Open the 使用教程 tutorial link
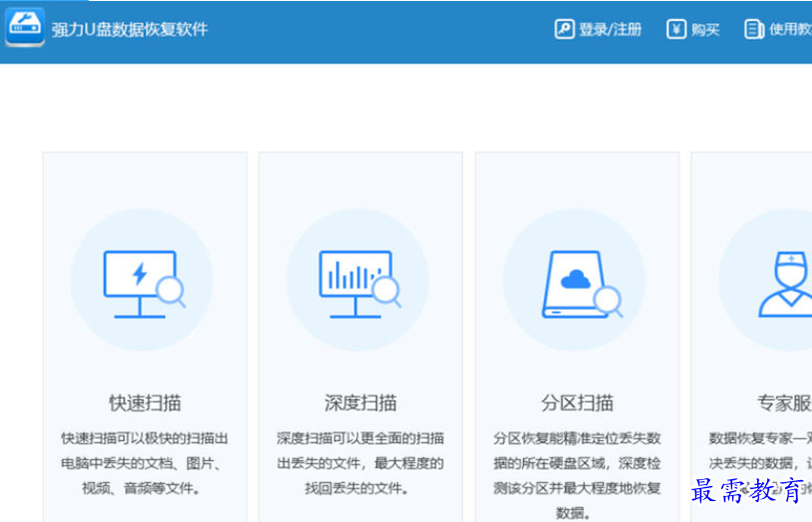Screen dimensions: 812x522 coord(791,29)
